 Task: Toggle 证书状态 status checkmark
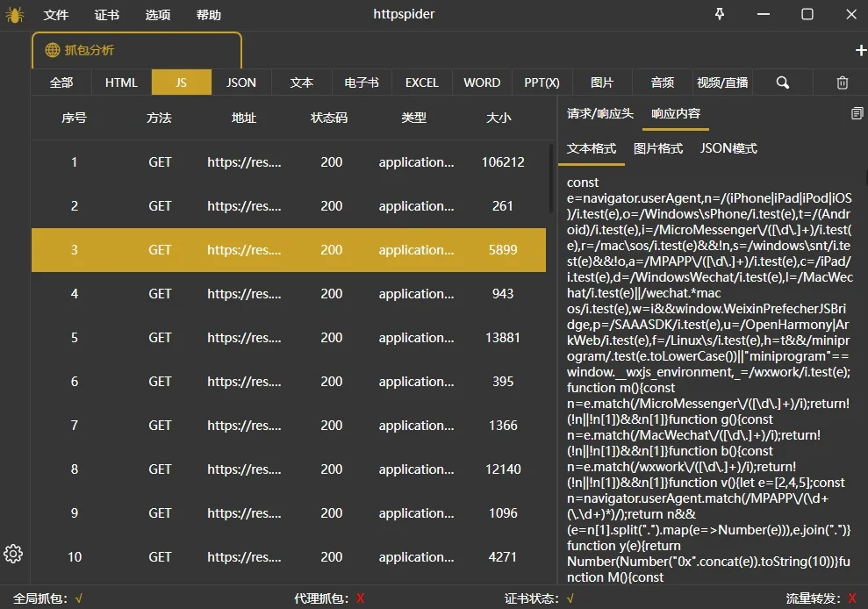pos(570,598)
